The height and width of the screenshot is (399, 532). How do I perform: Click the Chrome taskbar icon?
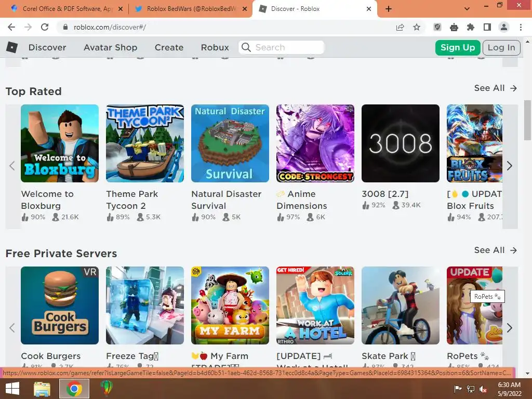(x=74, y=389)
